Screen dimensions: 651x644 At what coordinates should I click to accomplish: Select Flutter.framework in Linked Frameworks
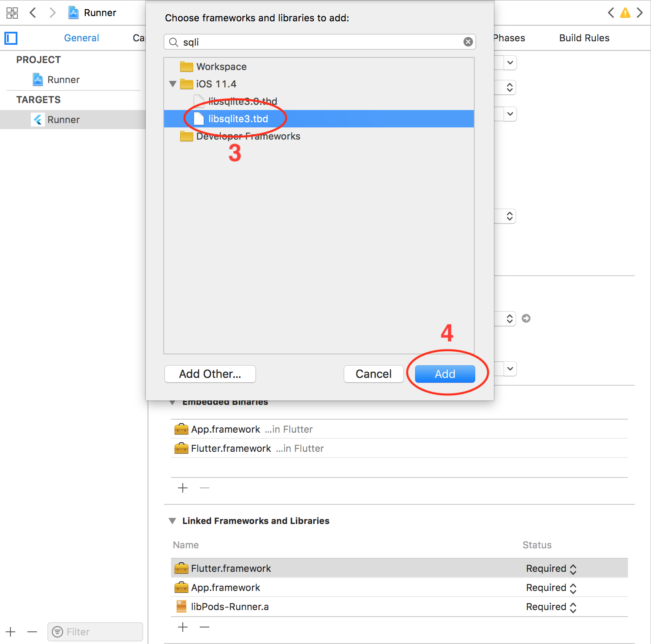(x=399, y=568)
